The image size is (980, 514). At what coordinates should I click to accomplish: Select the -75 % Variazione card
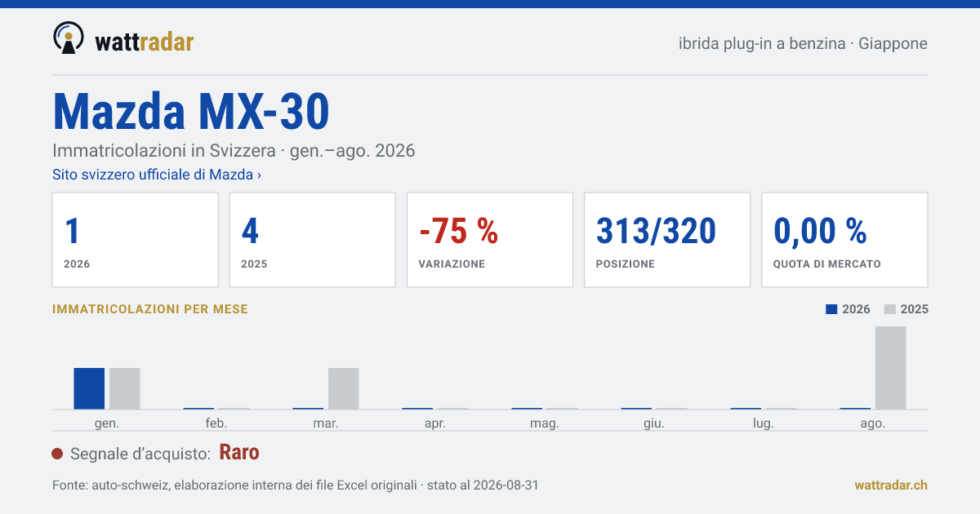tap(490, 240)
